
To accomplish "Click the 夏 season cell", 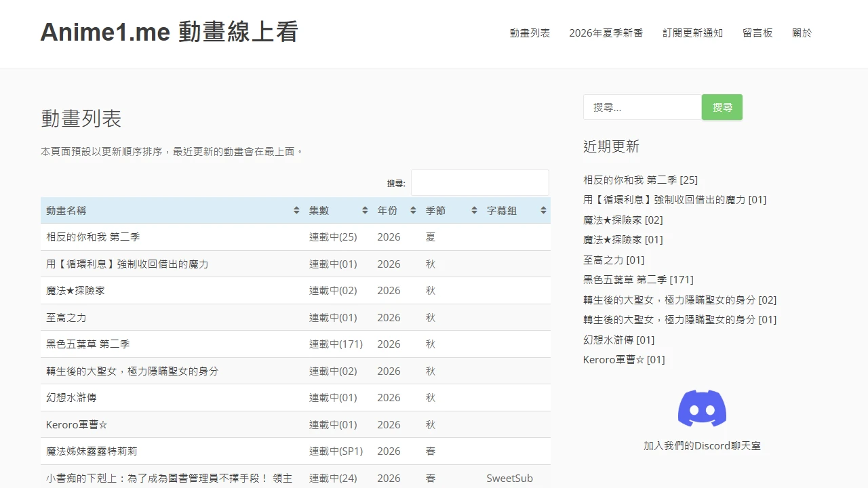I will [431, 237].
